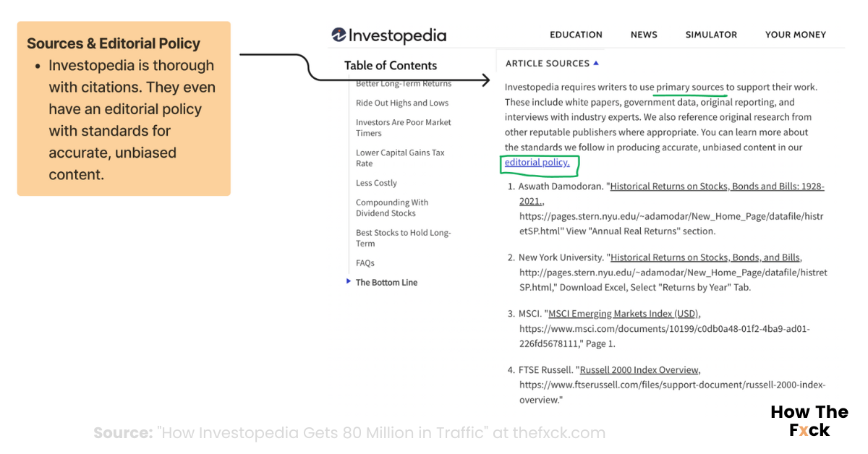Click the blue arrow beside The Bottom Line

[x=349, y=282]
